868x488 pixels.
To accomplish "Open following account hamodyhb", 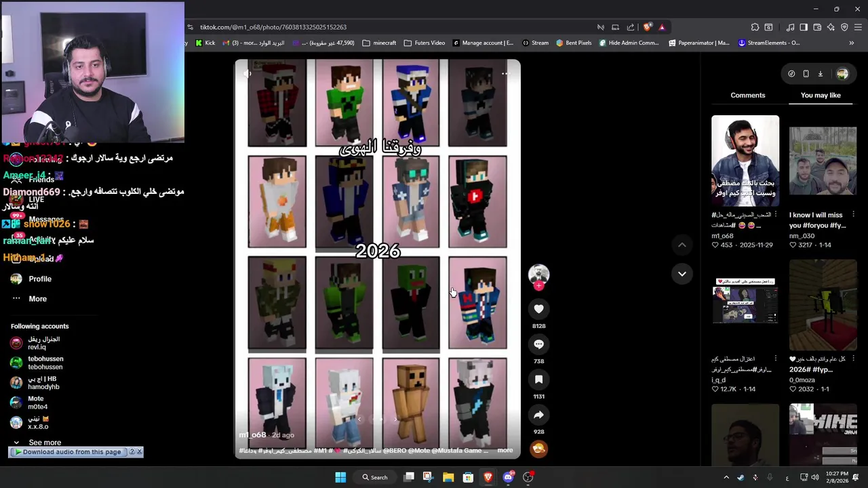I will (35, 383).
